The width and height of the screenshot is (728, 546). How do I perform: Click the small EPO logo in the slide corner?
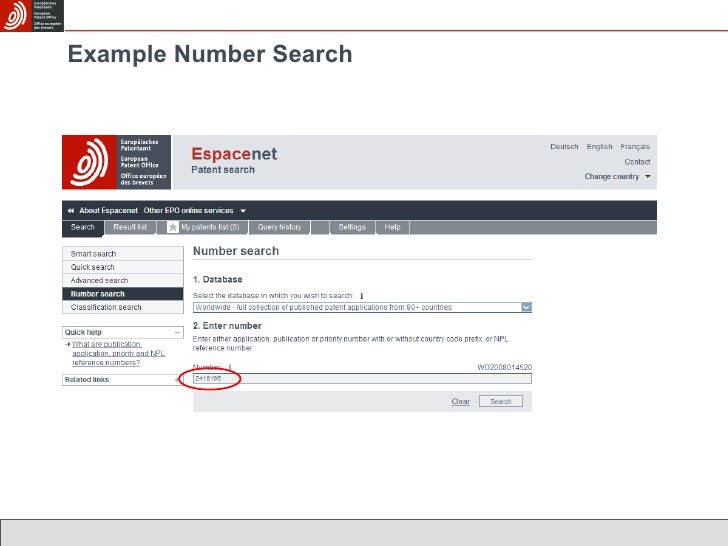pos(32,15)
